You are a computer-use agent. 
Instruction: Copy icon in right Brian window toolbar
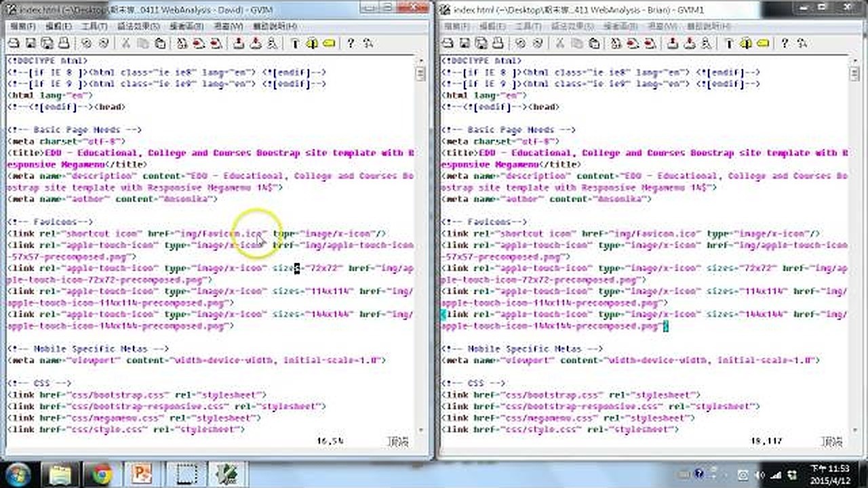577,43
